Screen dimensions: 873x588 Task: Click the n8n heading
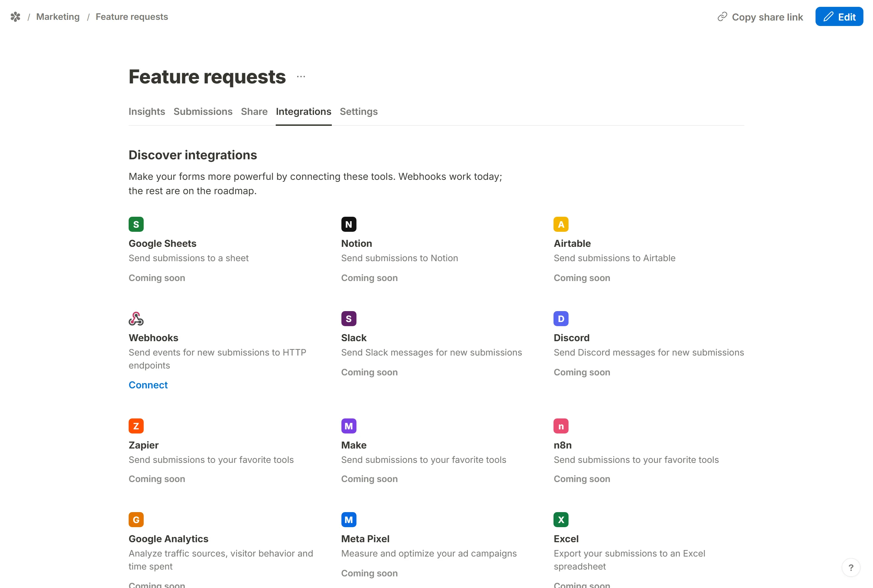563,445
